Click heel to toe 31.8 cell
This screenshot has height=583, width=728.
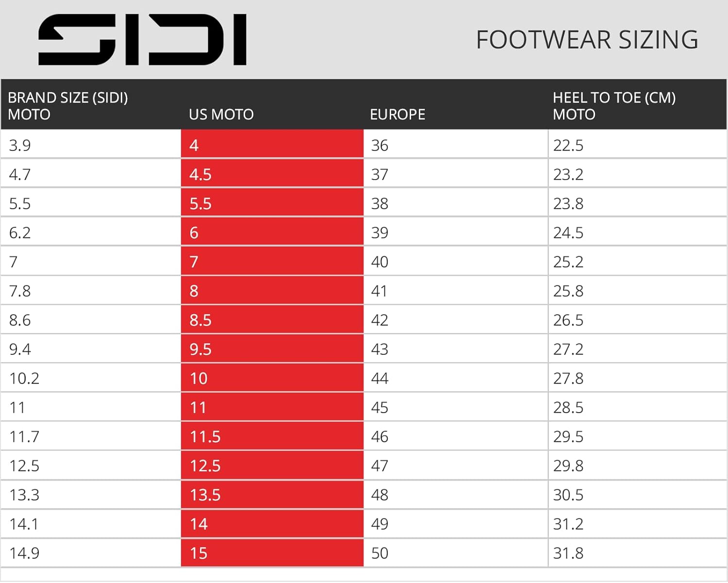(x=637, y=552)
